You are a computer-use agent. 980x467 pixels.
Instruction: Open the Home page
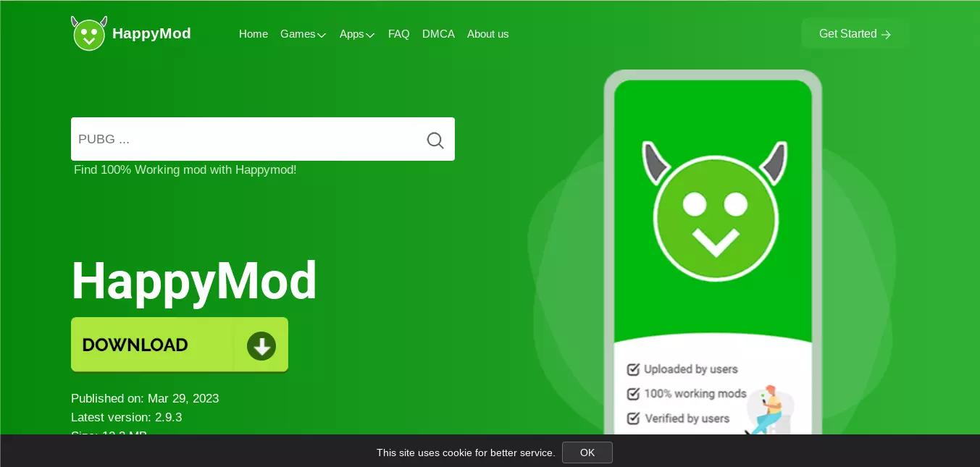(x=254, y=34)
